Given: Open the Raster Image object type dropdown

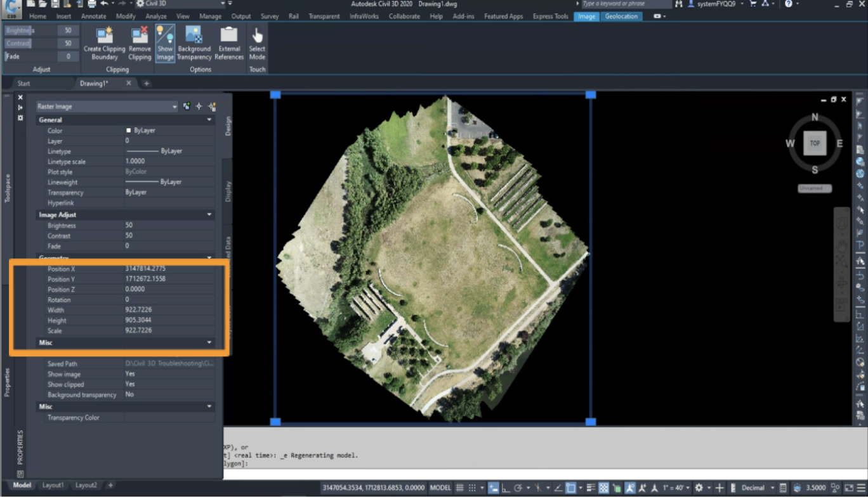Looking at the screenshot, I should (x=174, y=107).
